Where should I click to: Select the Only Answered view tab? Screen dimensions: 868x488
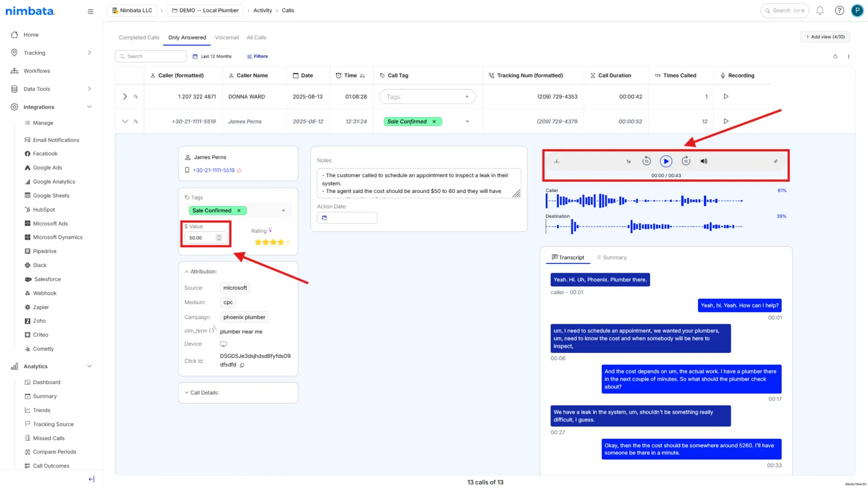(x=187, y=37)
